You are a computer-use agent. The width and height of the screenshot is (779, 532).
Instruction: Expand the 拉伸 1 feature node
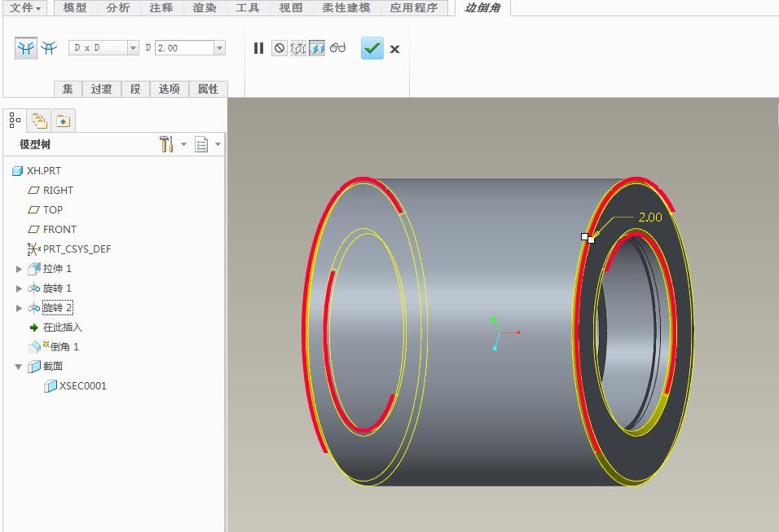coord(19,269)
